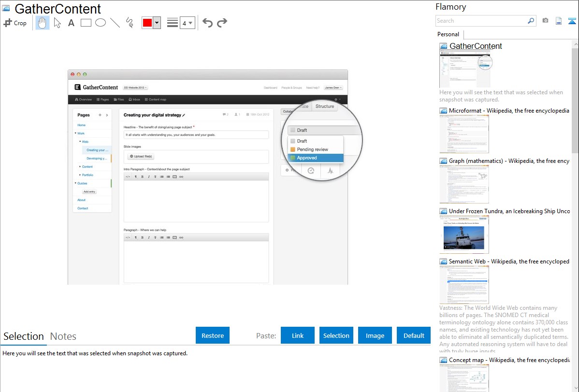The image size is (579, 392).
Task: Click the snapshot icon beside the editor title
Action: pos(6,8)
